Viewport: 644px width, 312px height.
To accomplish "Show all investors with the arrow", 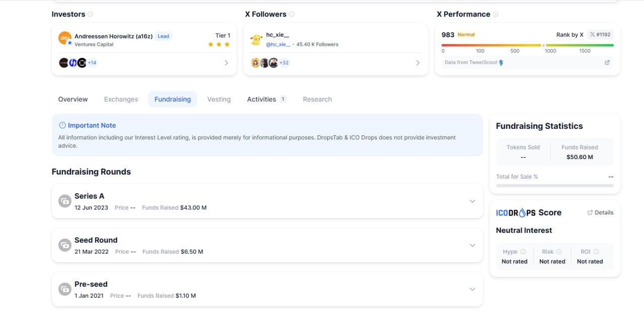I will [x=226, y=63].
